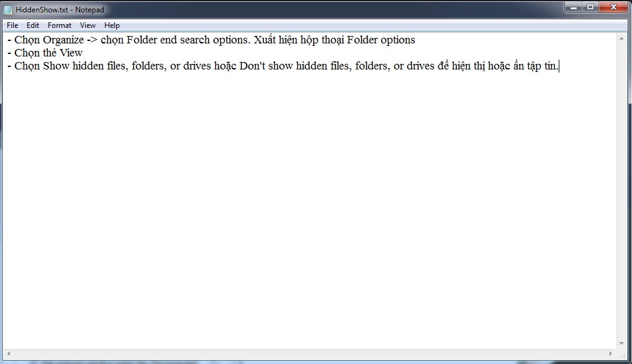This screenshot has height=364, width=632.
Task: Click the vertical scrollbar up arrow
Action: coord(621,38)
